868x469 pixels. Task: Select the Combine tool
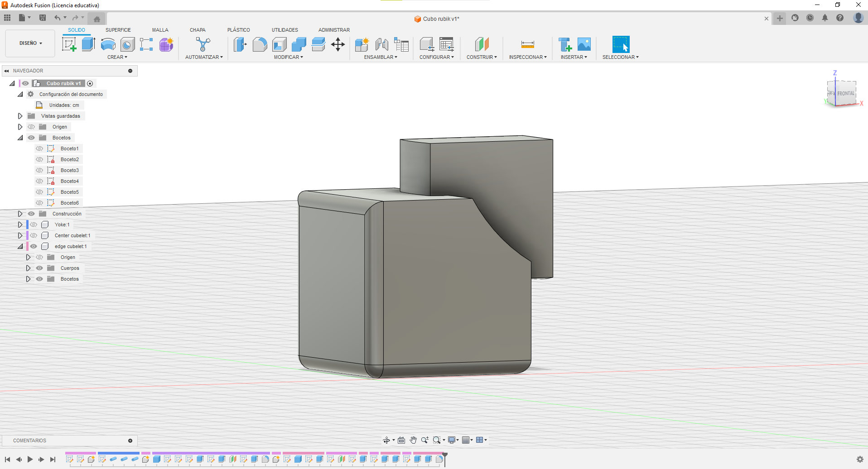pyautogui.click(x=299, y=44)
